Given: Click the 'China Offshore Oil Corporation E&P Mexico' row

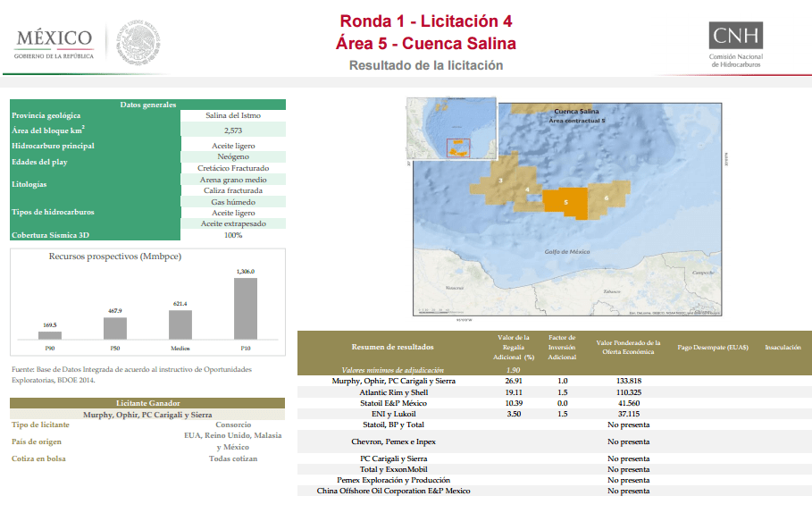Looking at the screenshot, I should point(555,491).
